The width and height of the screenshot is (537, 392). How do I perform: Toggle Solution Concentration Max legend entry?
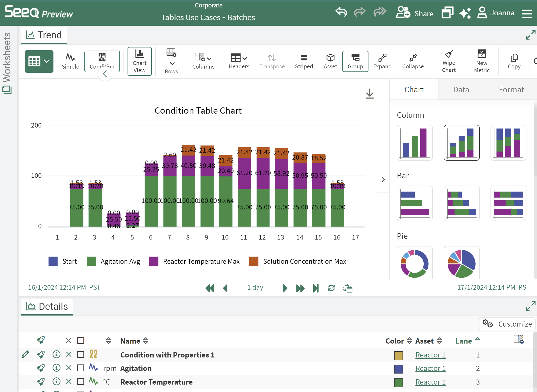pyautogui.click(x=298, y=261)
